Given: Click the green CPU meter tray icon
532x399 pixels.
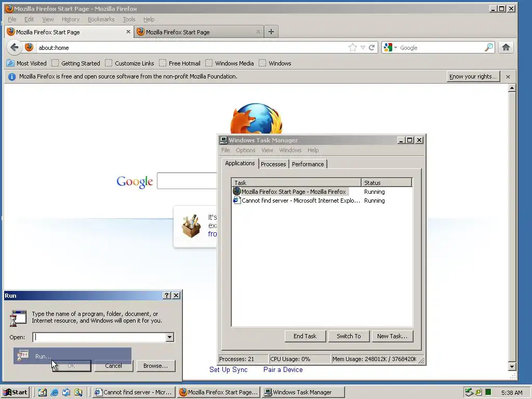Looking at the screenshot, I should [488, 392].
